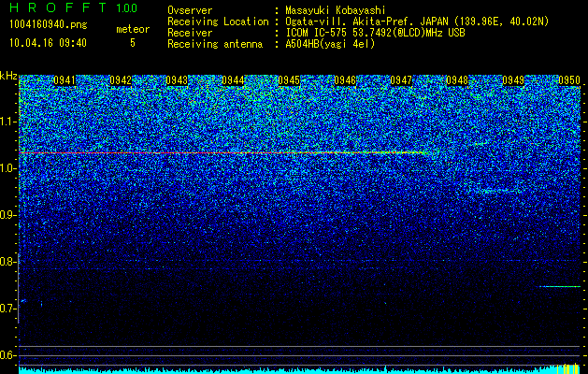
Task: Click time marker 0942
Action: 121,80
